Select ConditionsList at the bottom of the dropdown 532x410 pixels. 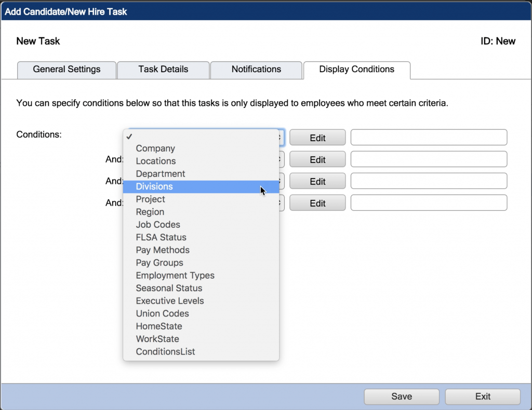click(x=165, y=351)
